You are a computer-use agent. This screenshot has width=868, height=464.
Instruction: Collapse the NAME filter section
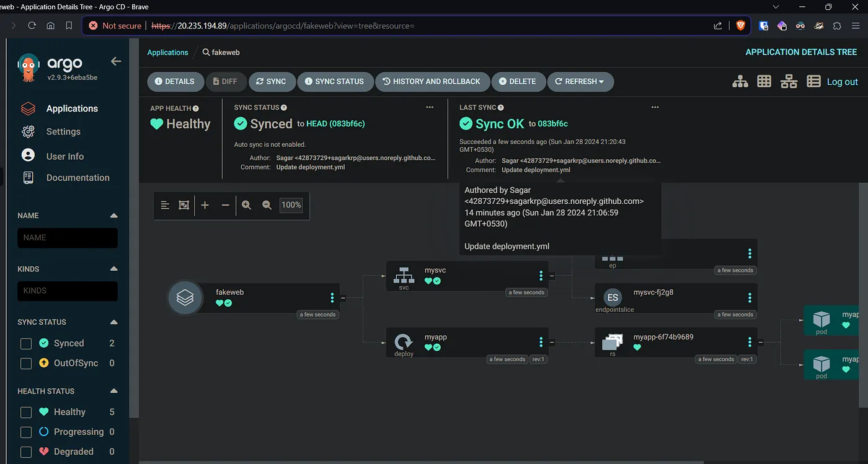tap(113, 216)
